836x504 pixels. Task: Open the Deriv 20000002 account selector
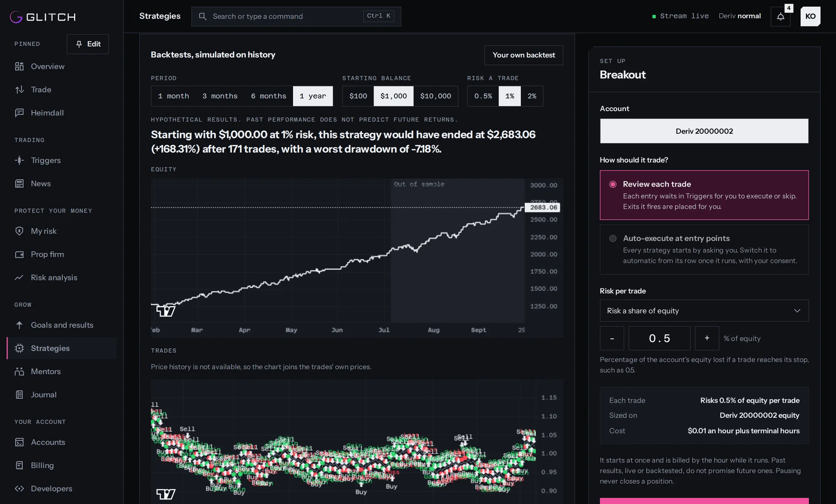[704, 131]
